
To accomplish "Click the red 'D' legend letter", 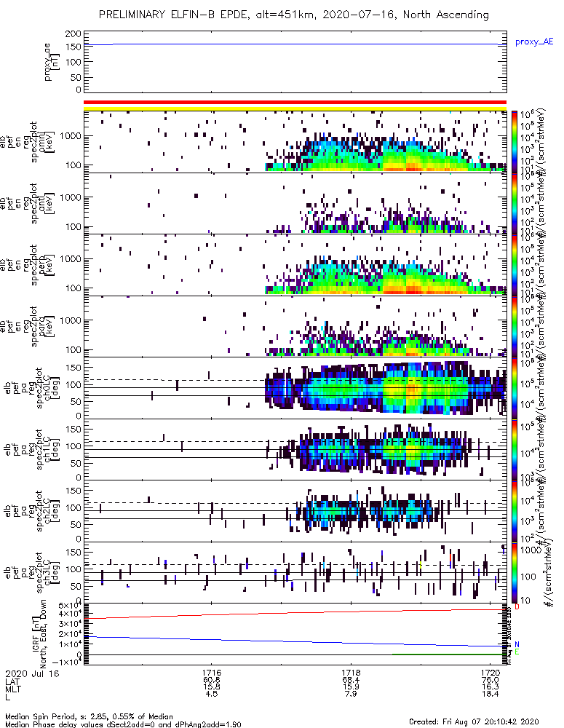I will click(517, 607).
